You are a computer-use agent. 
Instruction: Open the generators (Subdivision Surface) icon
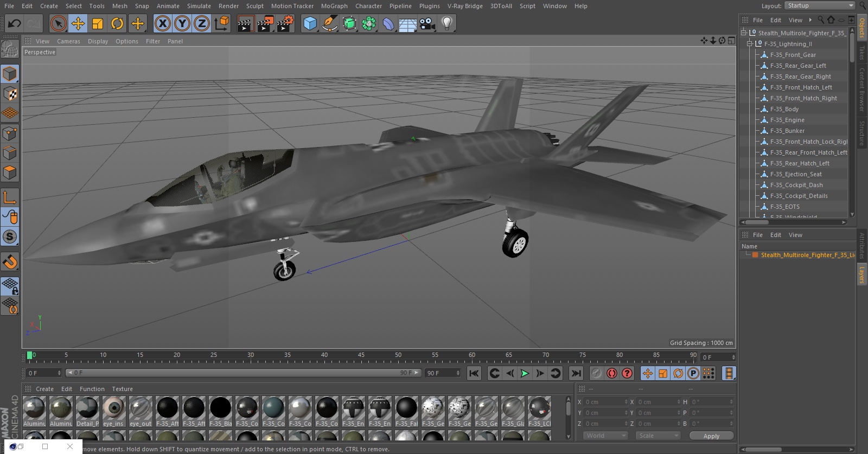point(349,23)
